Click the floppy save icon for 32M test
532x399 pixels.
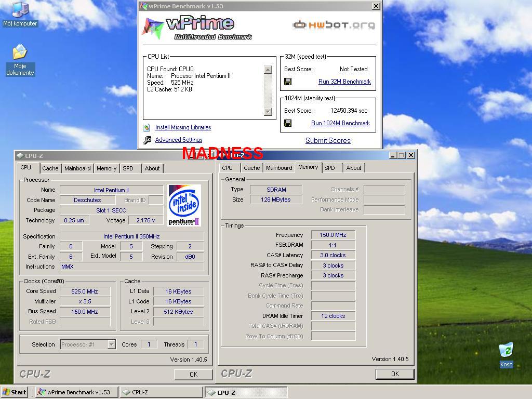[288, 82]
